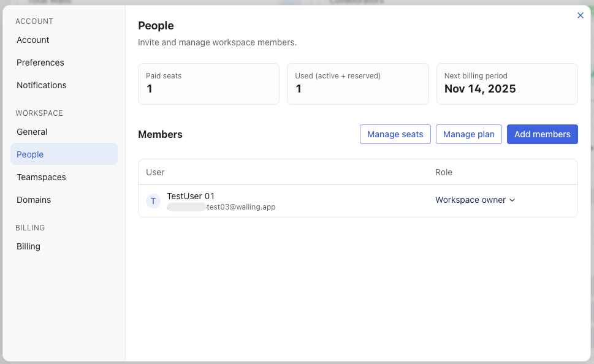This screenshot has height=364, width=594.
Task: Click the blue Add members button
Action: click(x=542, y=134)
